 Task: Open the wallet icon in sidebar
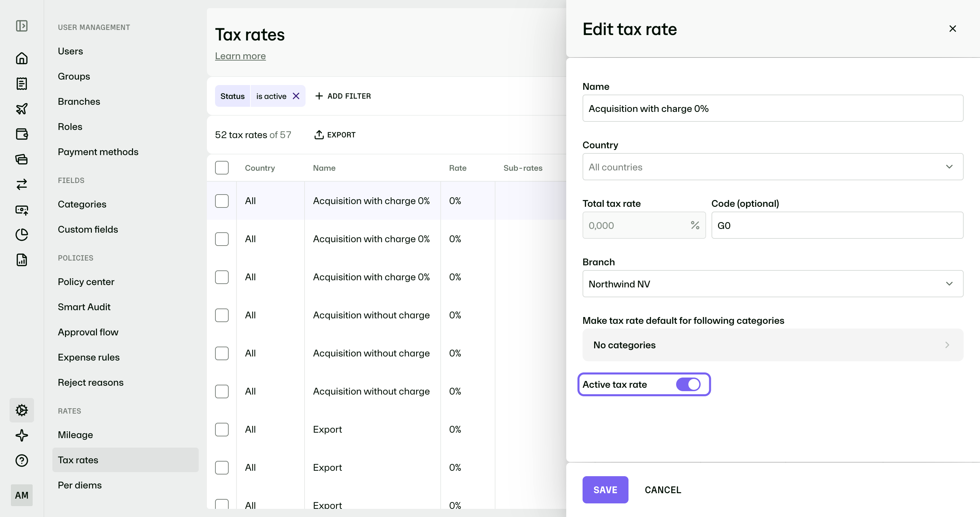click(x=22, y=134)
